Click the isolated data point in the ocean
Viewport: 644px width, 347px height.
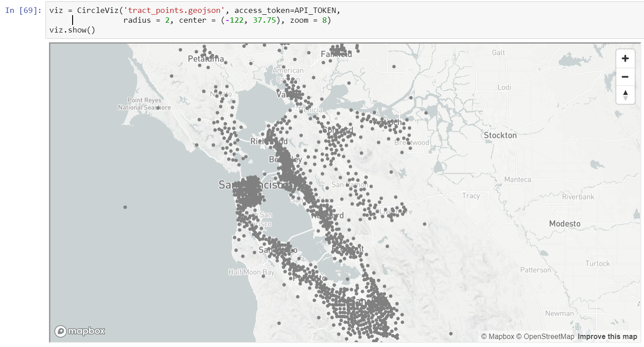pyautogui.click(x=125, y=207)
